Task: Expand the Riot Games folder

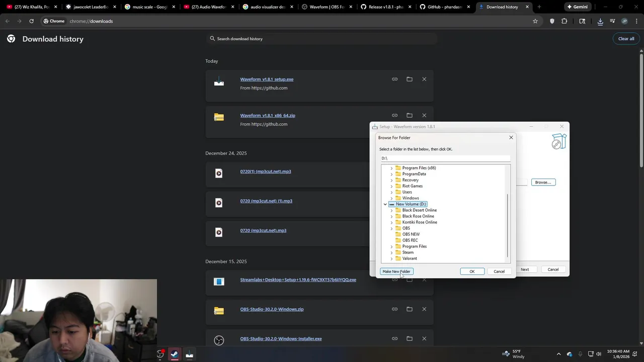Action: 391,186
